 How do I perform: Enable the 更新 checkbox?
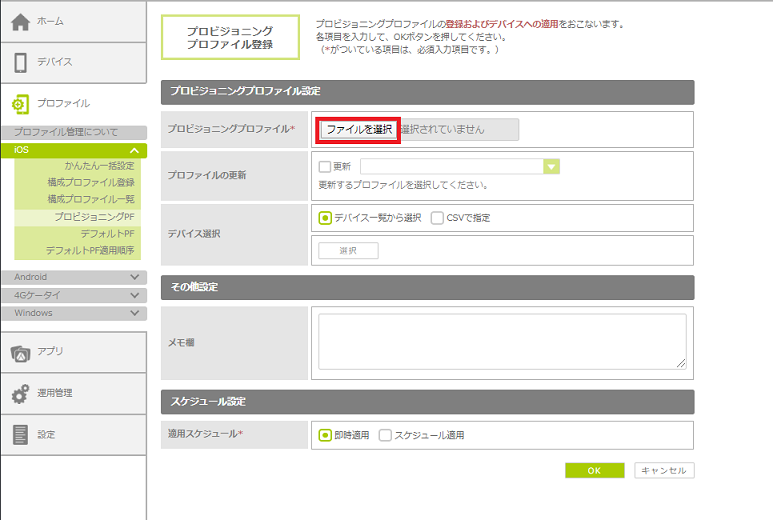point(324,167)
